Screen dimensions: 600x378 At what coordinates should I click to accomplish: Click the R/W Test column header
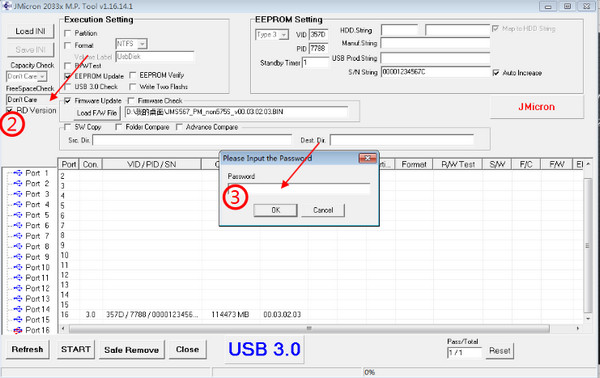(x=458, y=165)
